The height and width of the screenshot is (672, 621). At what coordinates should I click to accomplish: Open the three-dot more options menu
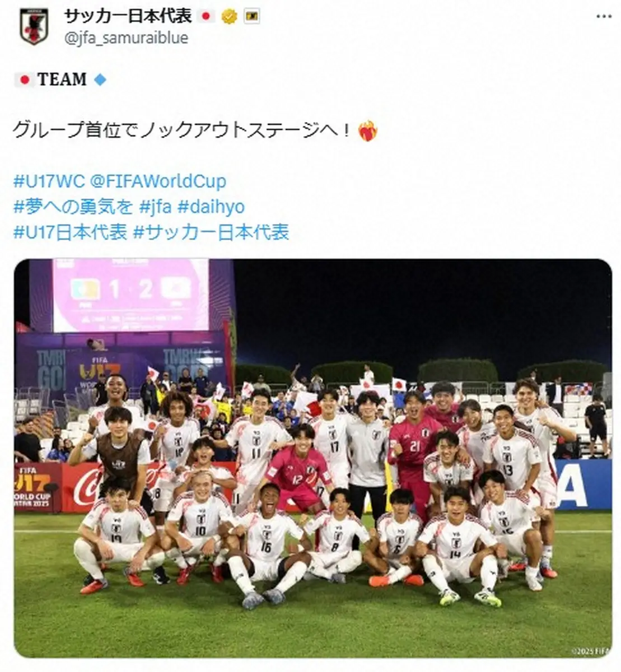604,16
